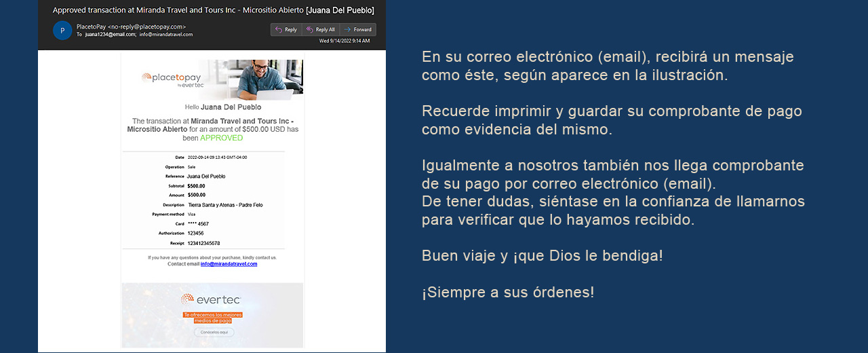The image size is (868, 353).
Task: Forward this email message
Action: click(357, 29)
